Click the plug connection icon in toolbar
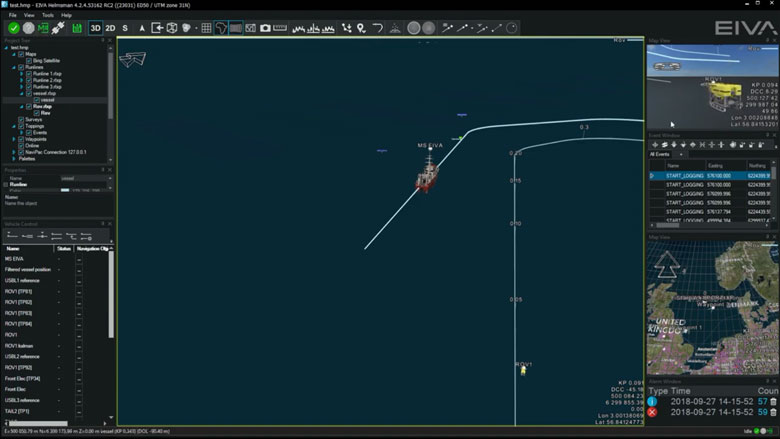Screen dimensions: 780x439 [58, 28]
